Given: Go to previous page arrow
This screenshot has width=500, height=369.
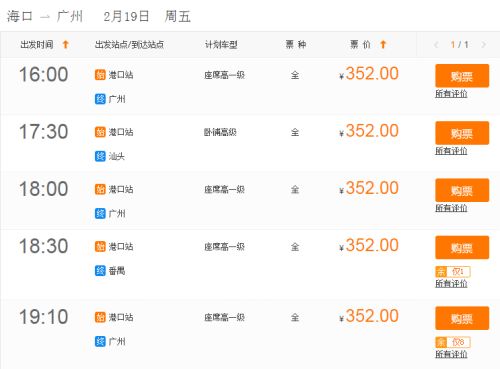Looking at the screenshot, I should click(x=436, y=45).
